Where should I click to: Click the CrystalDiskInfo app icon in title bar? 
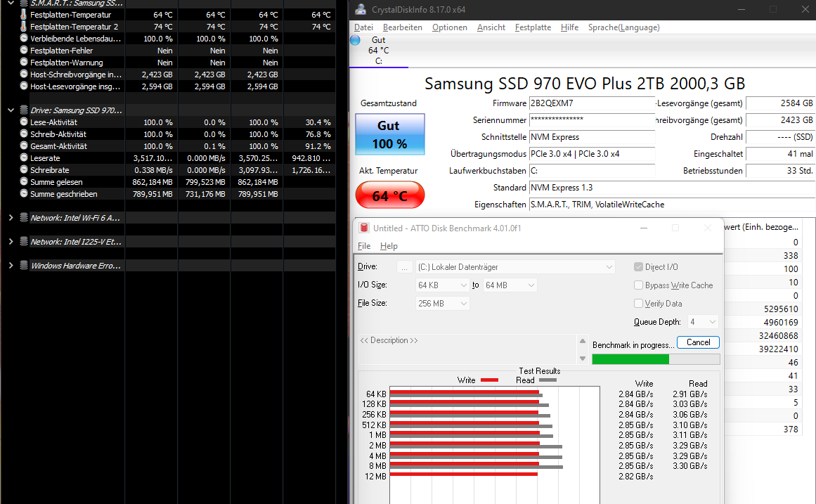(x=360, y=9)
